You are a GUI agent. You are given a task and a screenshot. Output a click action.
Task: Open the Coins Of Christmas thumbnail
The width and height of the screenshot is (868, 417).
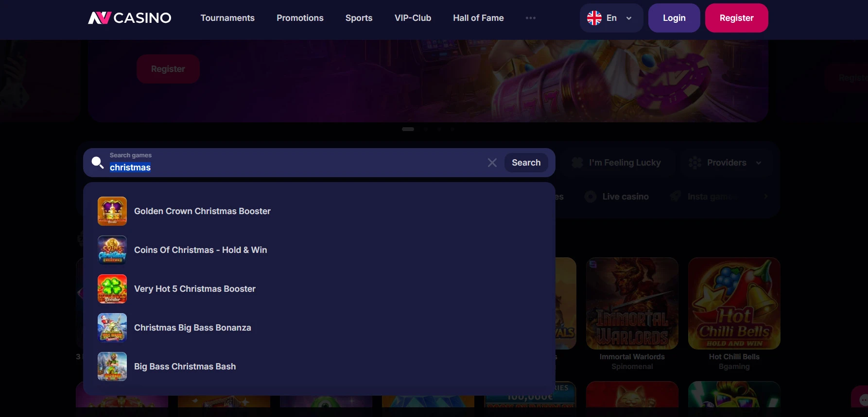pos(112,250)
